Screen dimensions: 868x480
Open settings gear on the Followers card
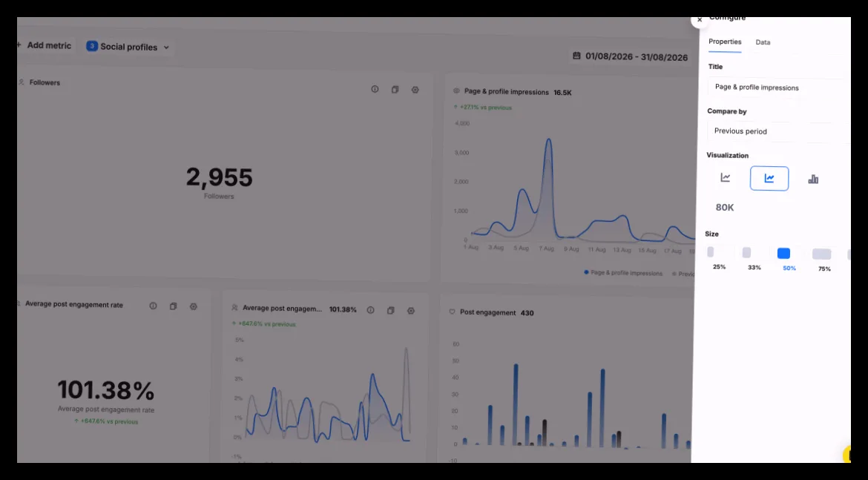click(415, 90)
